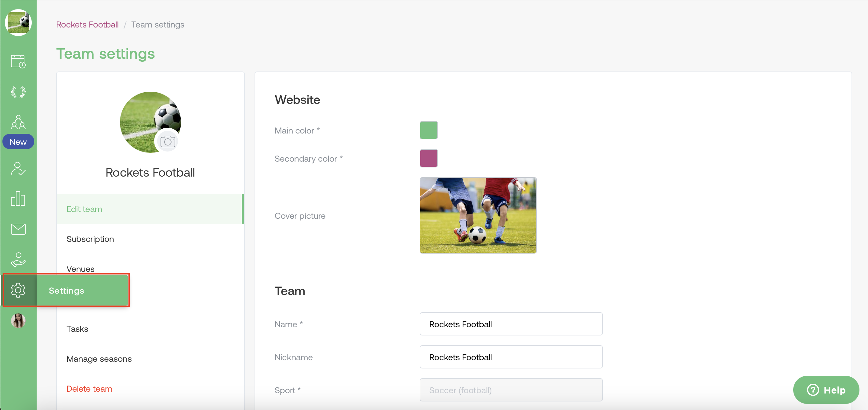
Task: Select the Edit team menu item
Action: click(84, 209)
